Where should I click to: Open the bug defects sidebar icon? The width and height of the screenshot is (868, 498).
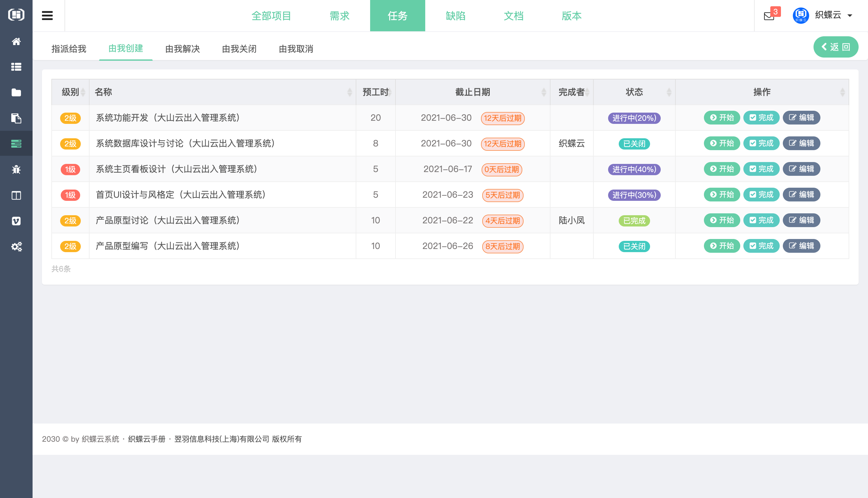[16, 169]
